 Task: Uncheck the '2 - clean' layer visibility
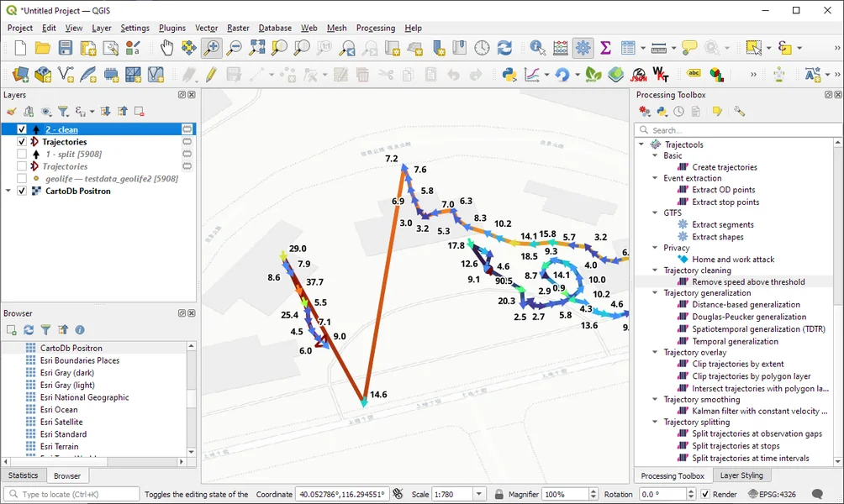pyautogui.click(x=22, y=129)
